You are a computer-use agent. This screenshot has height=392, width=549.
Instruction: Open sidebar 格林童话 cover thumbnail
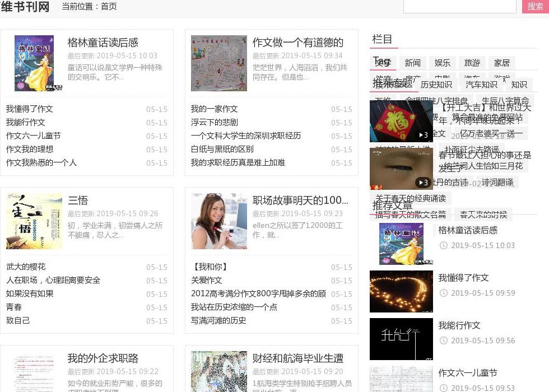(x=401, y=244)
